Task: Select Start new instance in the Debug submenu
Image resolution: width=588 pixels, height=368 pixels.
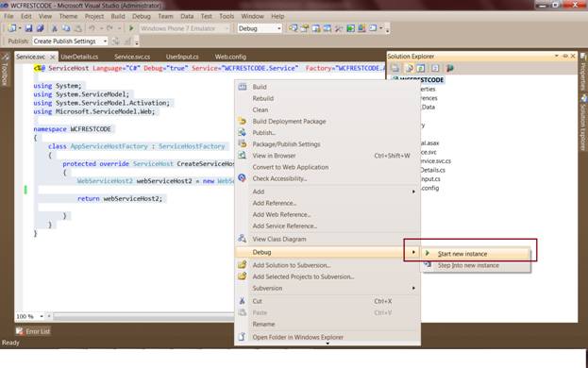Action: (x=477, y=254)
